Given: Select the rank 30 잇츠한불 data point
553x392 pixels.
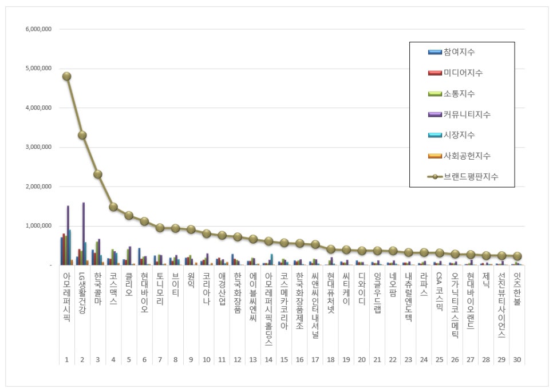Looking at the screenshot, I should pyautogui.click(x=517, y=256).
